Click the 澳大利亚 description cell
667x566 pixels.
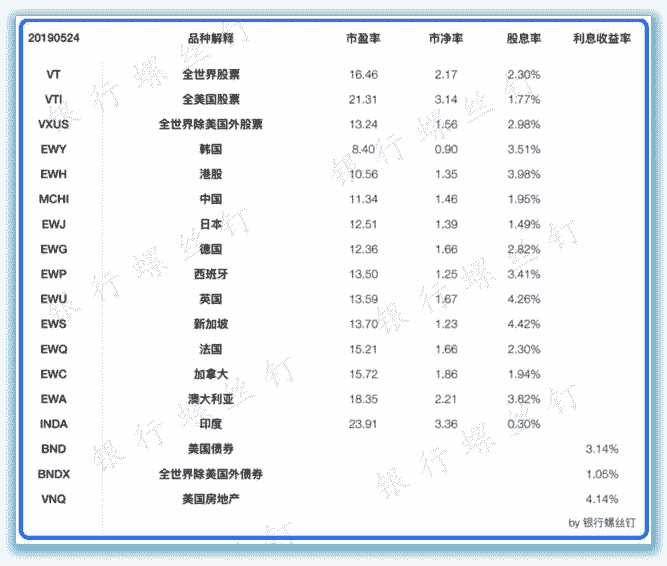tap(211, 399)
